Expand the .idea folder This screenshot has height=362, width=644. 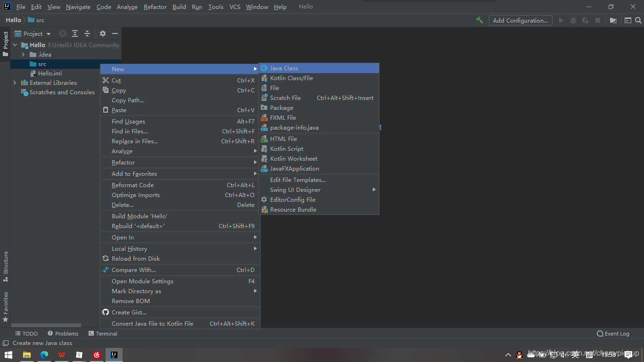tap(23, 54)
